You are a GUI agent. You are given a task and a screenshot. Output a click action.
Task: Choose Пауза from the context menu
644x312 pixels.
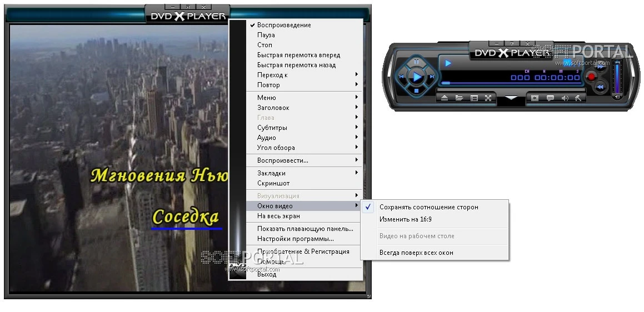click(266, 35)
